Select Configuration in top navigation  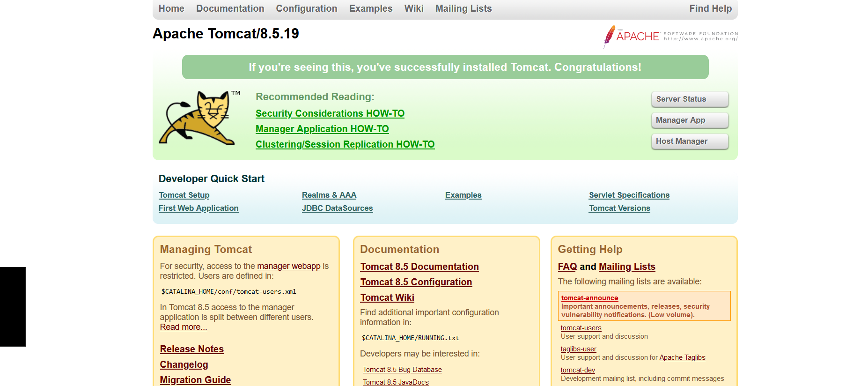click(x=307, y=8)
